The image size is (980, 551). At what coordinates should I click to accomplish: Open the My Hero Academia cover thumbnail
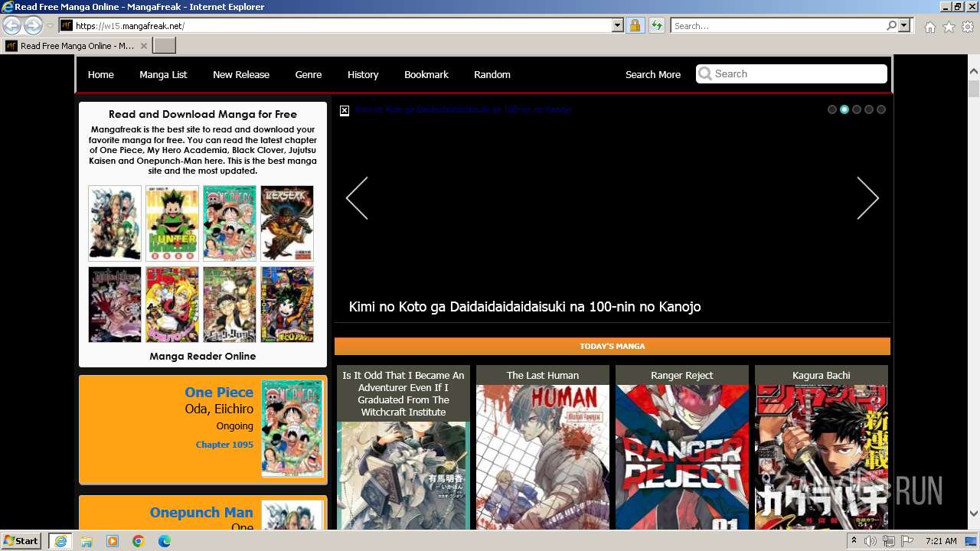(x=287, y=305)
